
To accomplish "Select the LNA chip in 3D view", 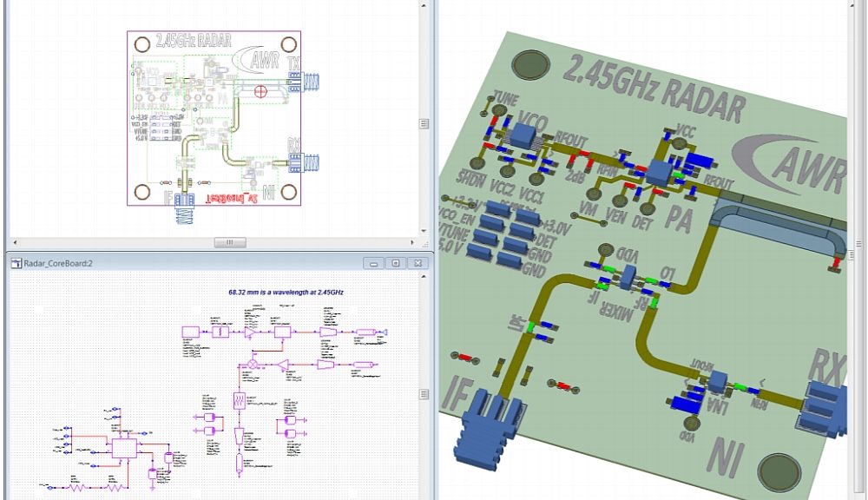I will [717, 380].
